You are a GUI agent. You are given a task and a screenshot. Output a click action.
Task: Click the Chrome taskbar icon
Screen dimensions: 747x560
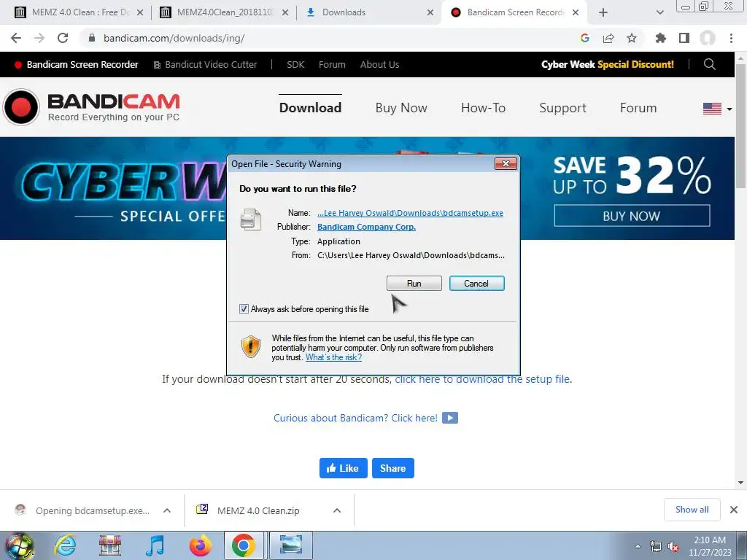(x=244, y=545)
